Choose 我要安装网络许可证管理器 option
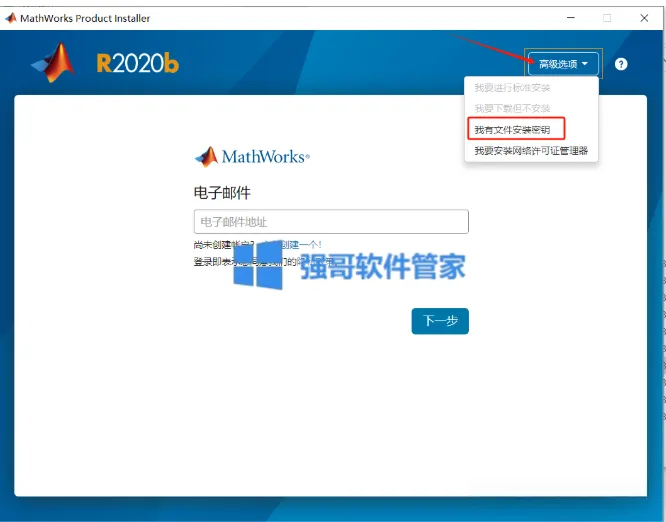Viewport: 666px width, 522px height. (531, 150)
